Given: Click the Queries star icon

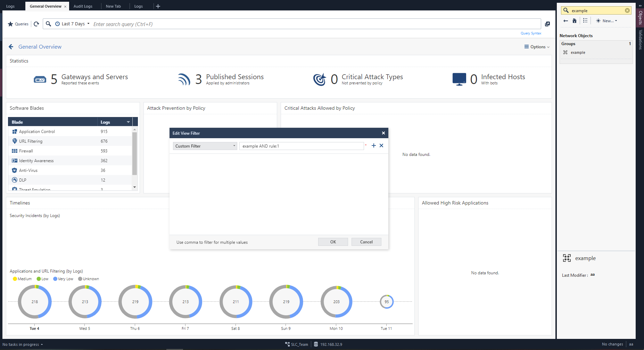Looking at the screenshot, I should coord(10,24).
